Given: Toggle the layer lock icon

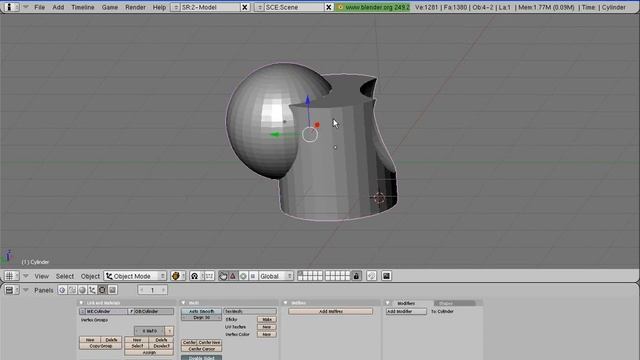Looking at the screenshot, I should pyautogui.click(x=356, y=276).
